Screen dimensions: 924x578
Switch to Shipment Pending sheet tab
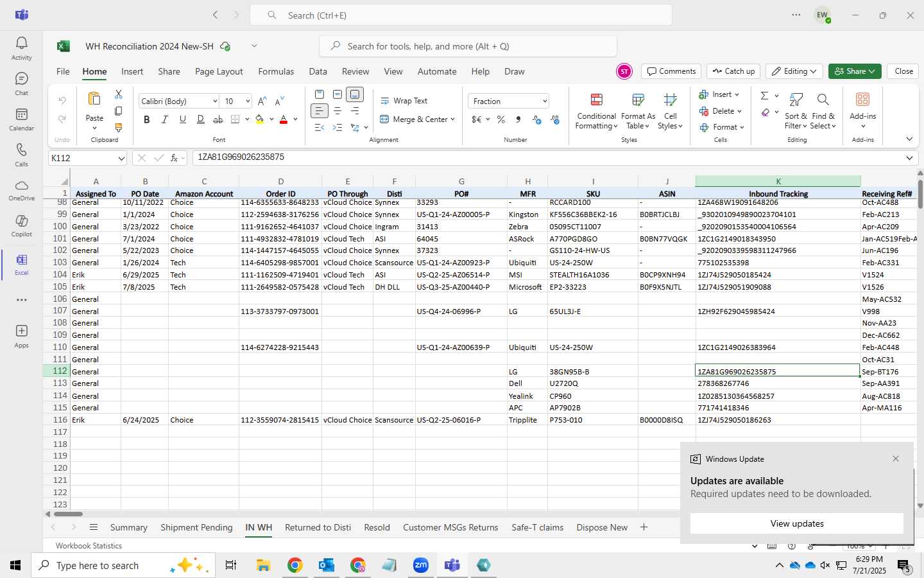[196, 527]
